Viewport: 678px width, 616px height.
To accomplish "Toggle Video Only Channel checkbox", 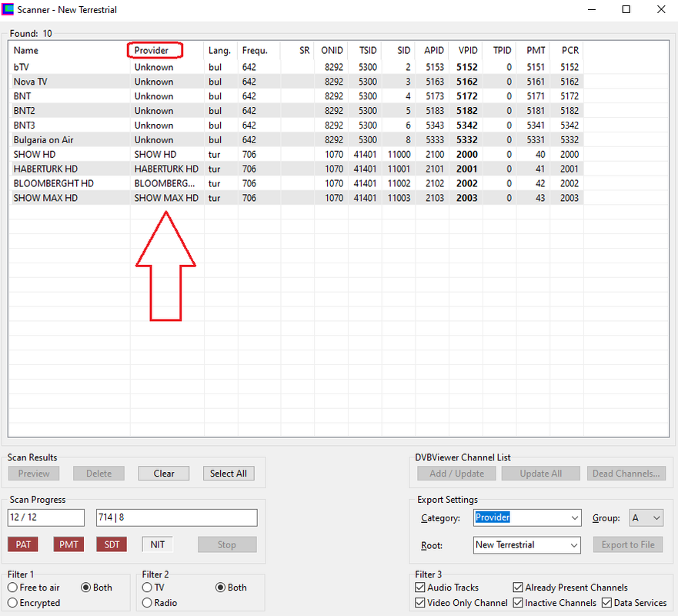I will tap(461, 603).
